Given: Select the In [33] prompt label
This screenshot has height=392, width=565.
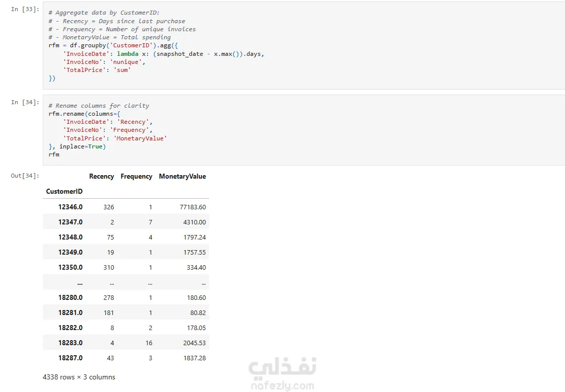Looking at the screenshot, I should pos(25,10).
